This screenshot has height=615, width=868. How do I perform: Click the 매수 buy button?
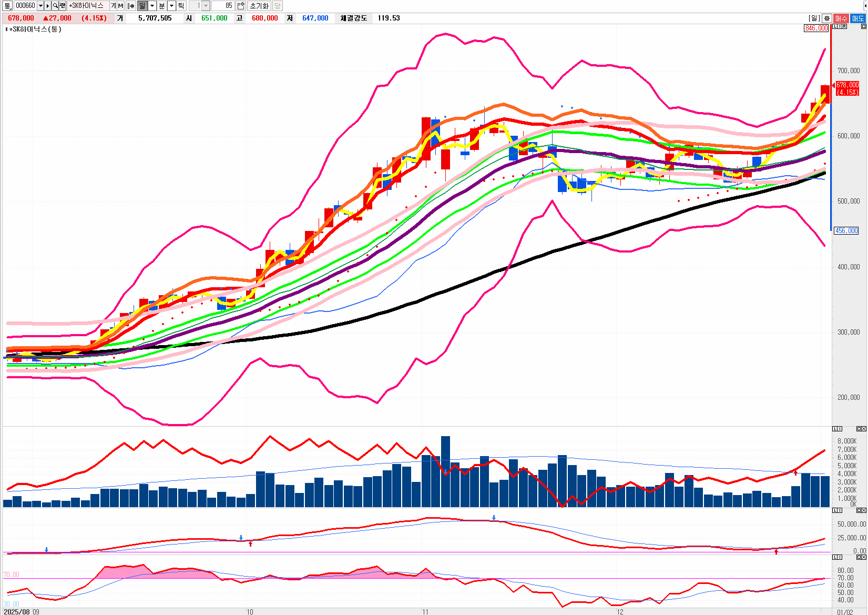(841, 18)
